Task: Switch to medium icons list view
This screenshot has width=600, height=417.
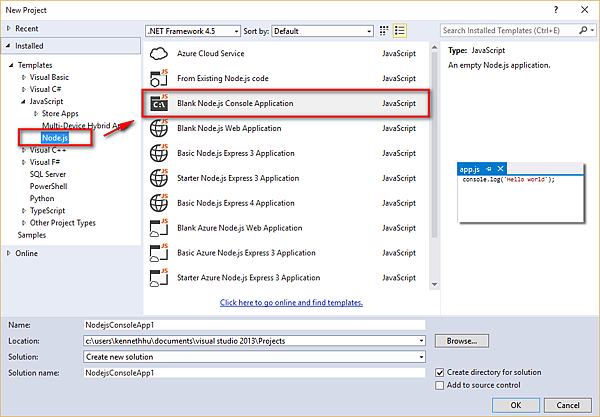Action: [400, 31]
